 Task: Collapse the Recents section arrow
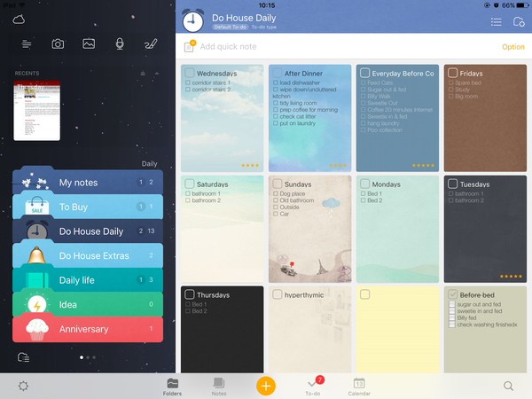coord(157,73)
